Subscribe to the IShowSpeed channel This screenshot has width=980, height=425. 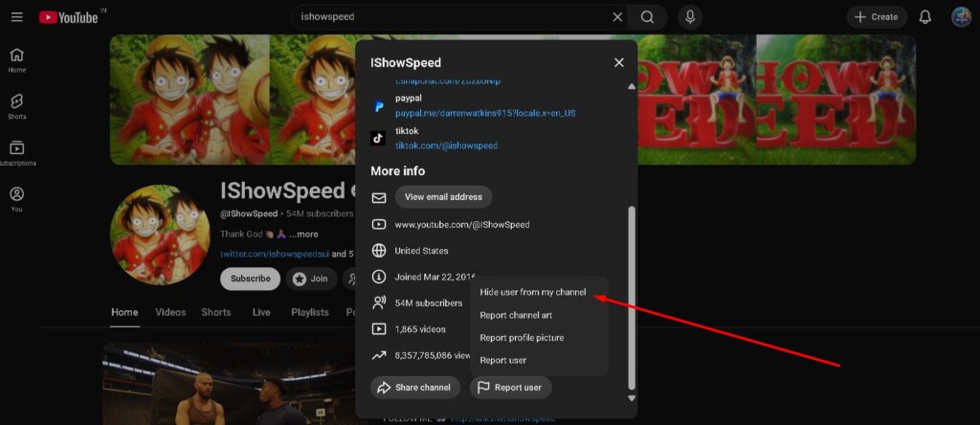[250, 279]
